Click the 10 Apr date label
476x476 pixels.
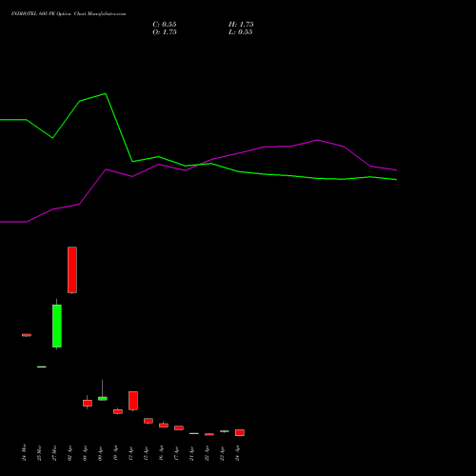115,453
